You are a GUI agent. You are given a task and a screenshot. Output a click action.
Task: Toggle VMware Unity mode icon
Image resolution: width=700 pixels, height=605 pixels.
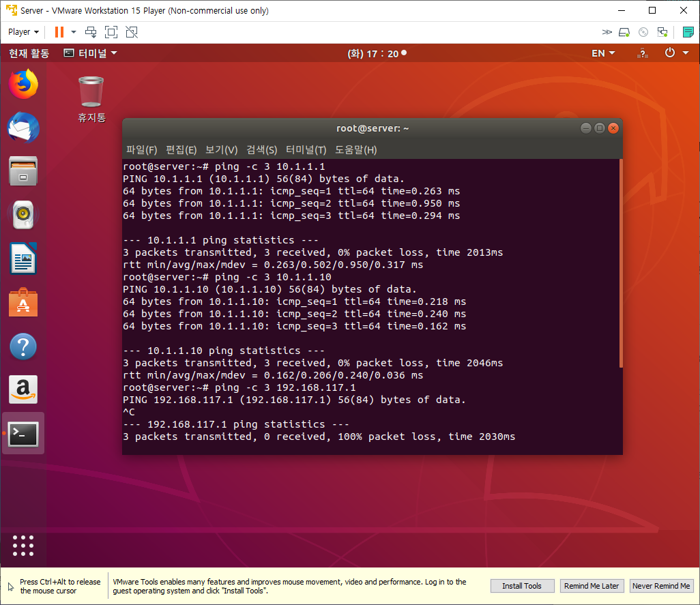(x=132, y=32)
